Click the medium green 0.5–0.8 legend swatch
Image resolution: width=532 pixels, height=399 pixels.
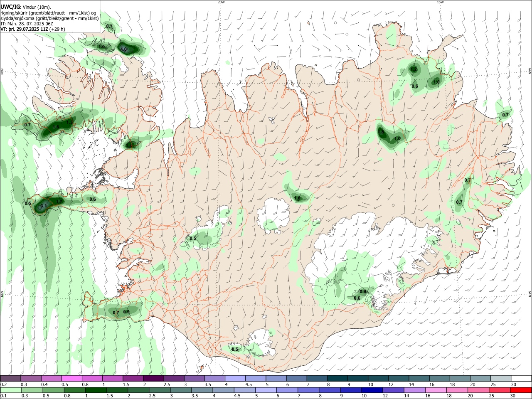tap(53, 390)
